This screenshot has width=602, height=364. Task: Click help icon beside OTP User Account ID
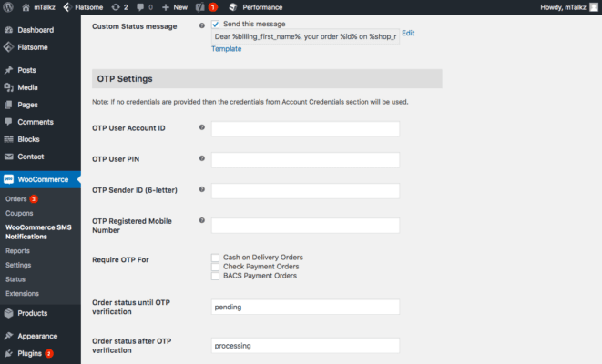(x=201, y=127)
